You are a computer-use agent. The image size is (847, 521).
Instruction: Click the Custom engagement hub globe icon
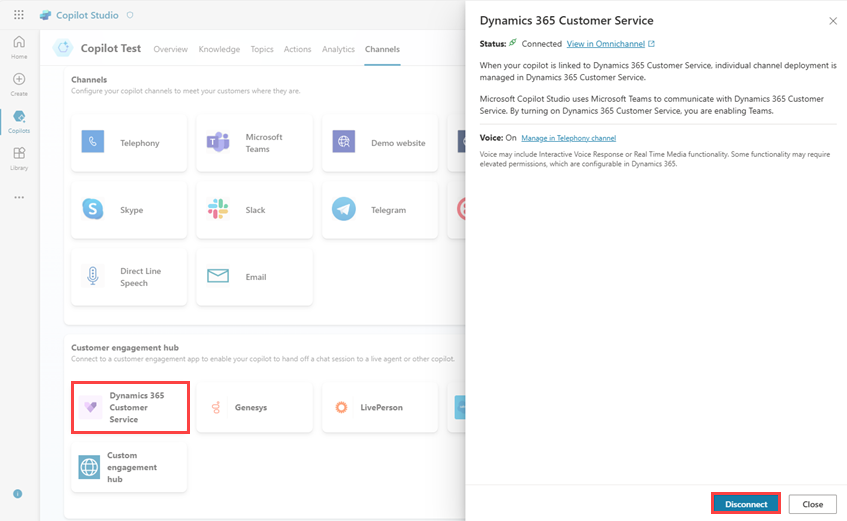(x=89, y=467)
